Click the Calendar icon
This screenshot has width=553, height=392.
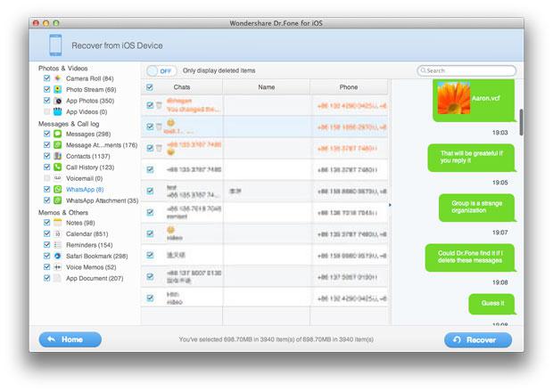[57, 233]
